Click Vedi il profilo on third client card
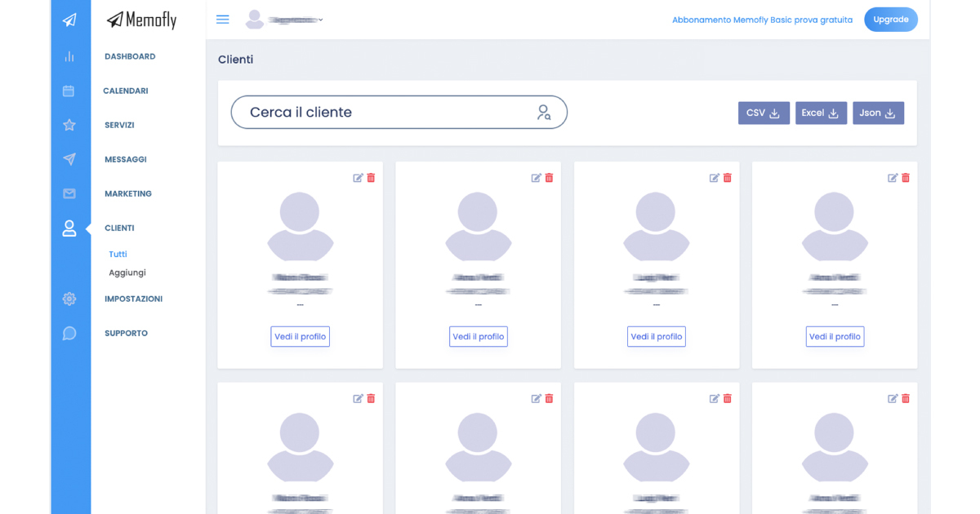Image resolution: width=980 pixels, height=514 pixels. tap(657, 336)
